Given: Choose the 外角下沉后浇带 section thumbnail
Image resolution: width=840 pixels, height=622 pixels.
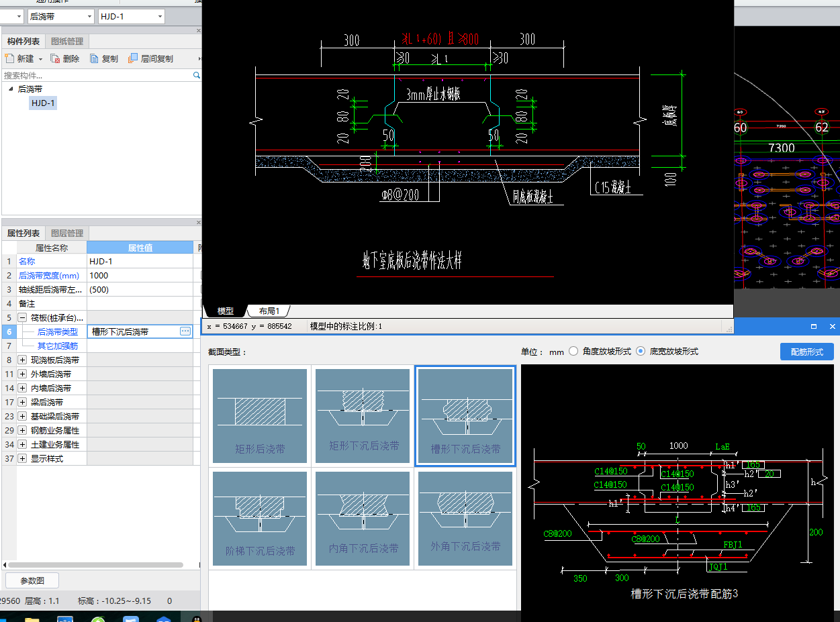Looking at the screenshot, I should point(465,519).
